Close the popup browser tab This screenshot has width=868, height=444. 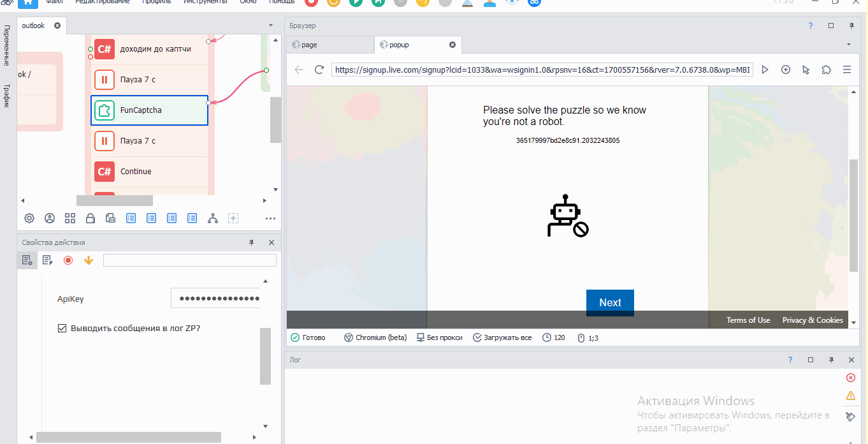452,45
